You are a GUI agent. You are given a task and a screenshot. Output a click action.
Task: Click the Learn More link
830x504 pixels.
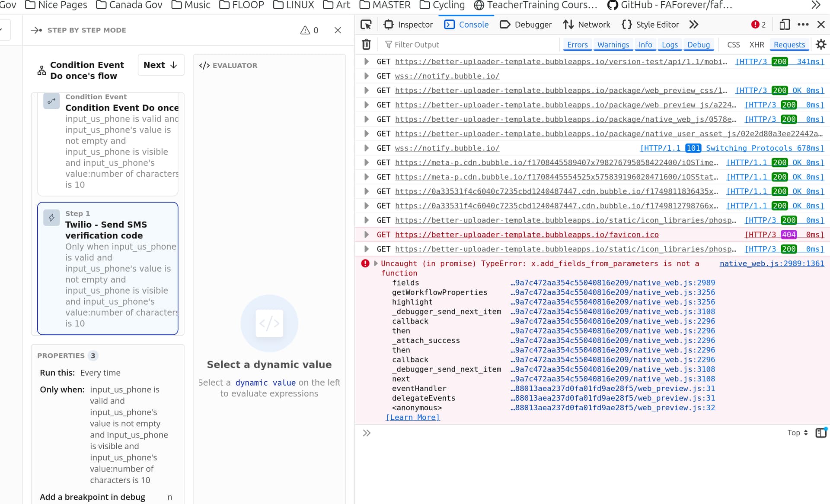[x=412, y=417]
